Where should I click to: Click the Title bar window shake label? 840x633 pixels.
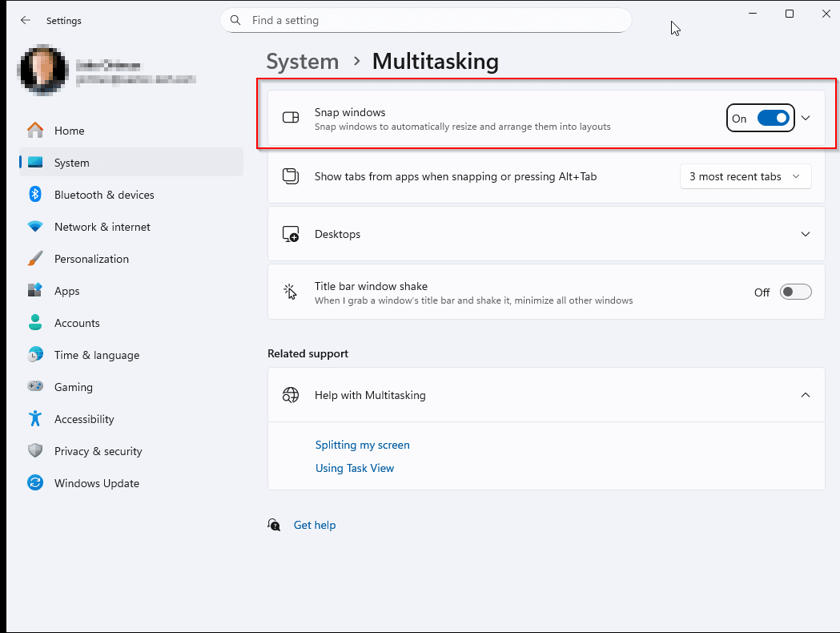pyautogui.click(x=371, y=286)
